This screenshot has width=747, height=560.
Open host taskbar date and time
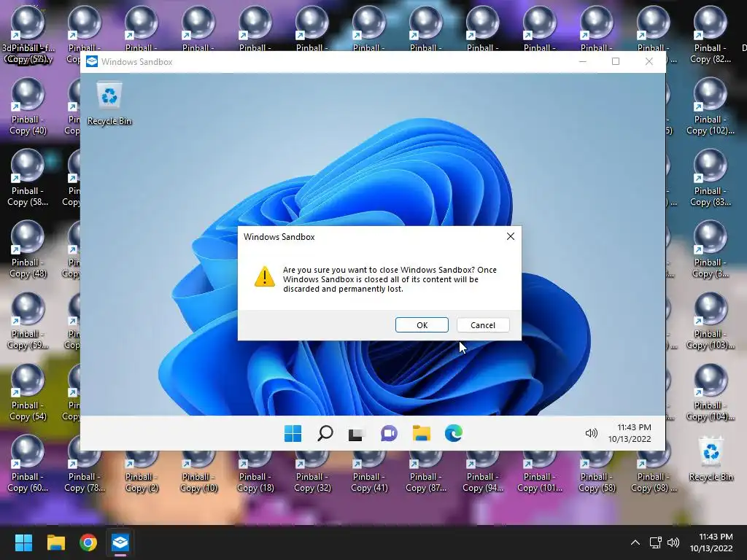[x=711, y=542]
